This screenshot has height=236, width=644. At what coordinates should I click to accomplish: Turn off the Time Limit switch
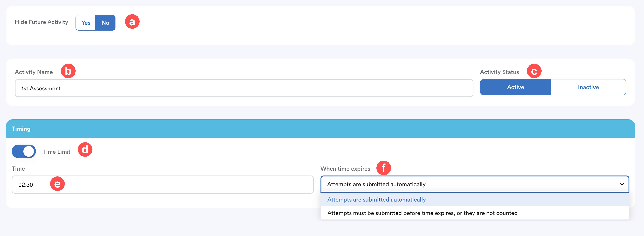pos(24,151)
